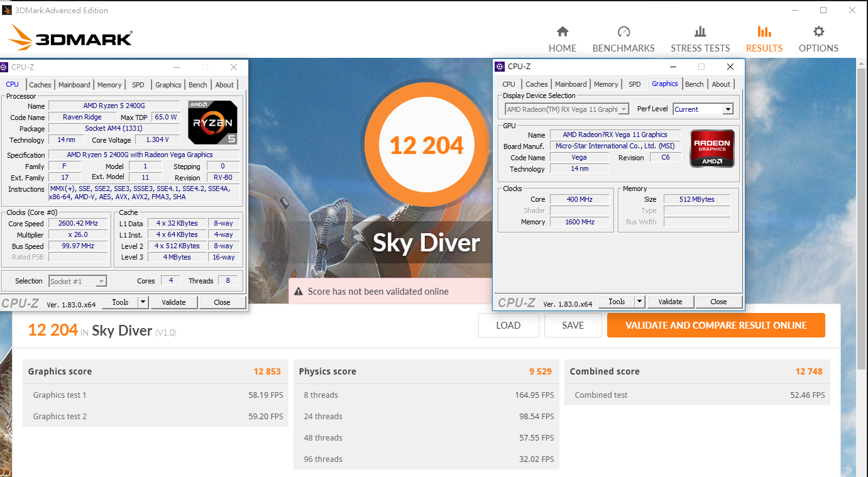
Task: Click the CPU Name field AMD Ryzen 5 2400G
Action: pyautogui.click(x=114, y=106)
